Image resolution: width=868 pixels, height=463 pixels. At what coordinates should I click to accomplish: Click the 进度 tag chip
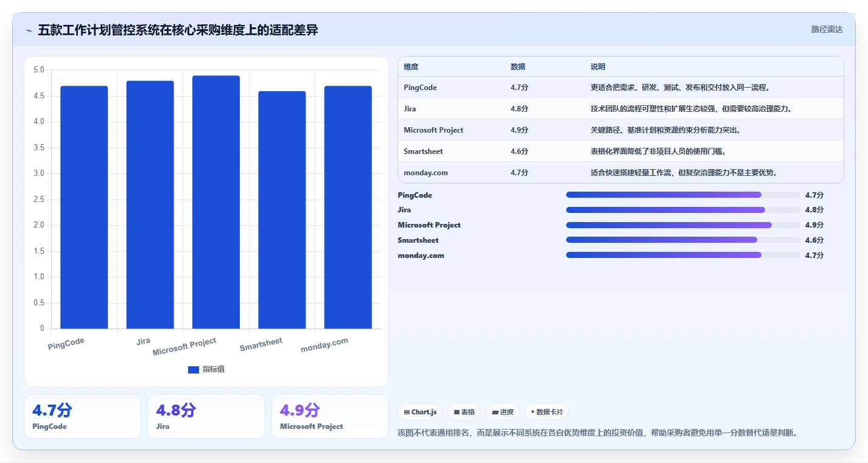click(503, 412)
